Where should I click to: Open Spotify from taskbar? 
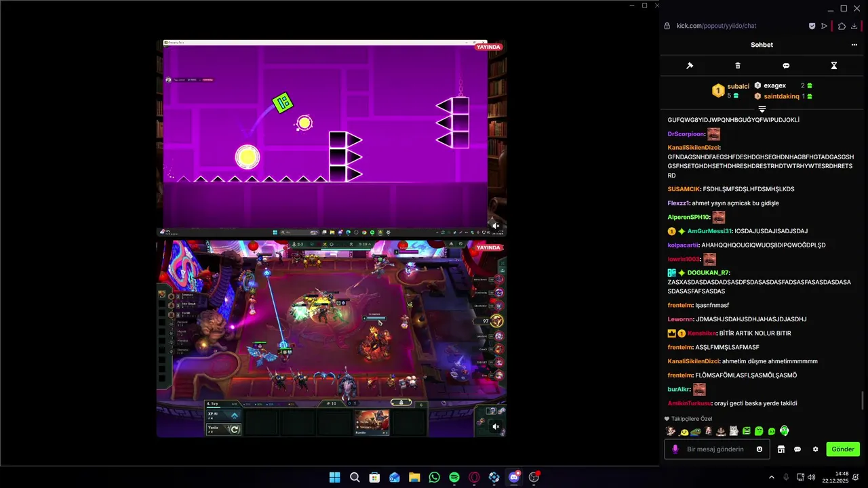click(454, 477)
